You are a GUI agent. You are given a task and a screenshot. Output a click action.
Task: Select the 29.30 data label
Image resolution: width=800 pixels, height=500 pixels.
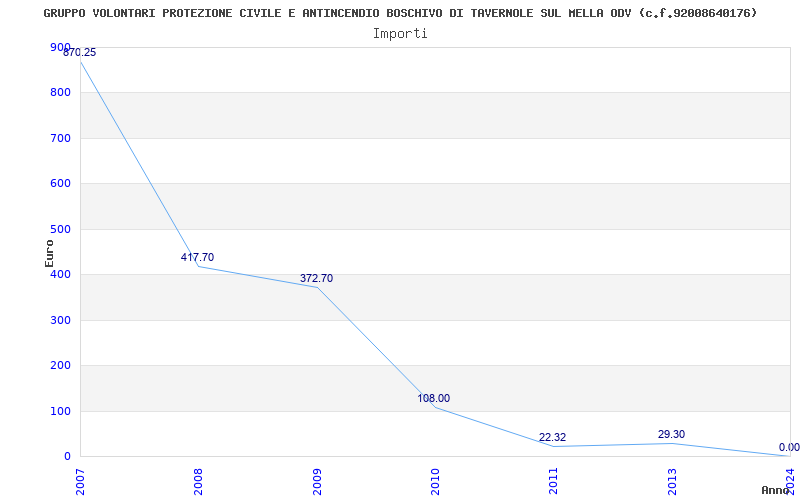tap(671, 434)
